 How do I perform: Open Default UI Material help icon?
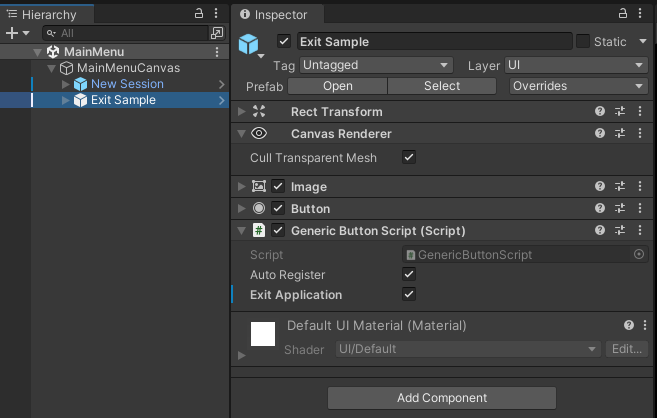(x=629, y=325)
